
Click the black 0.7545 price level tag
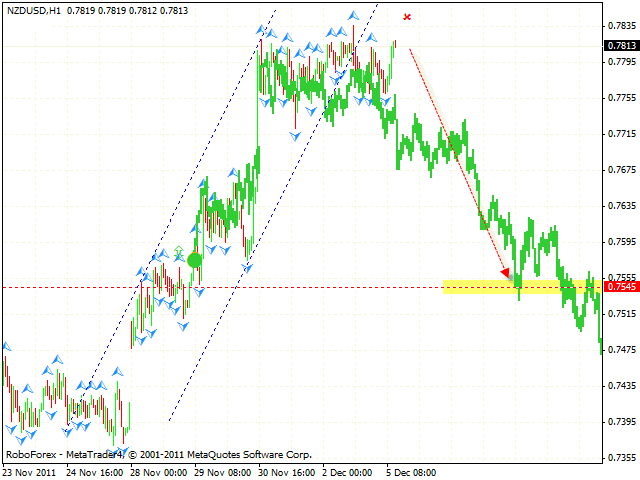620,287
